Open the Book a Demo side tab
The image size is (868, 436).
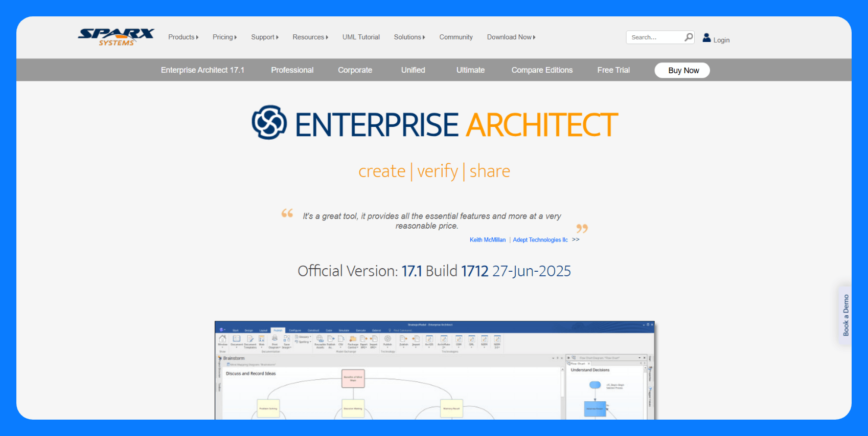click(846, 315)
